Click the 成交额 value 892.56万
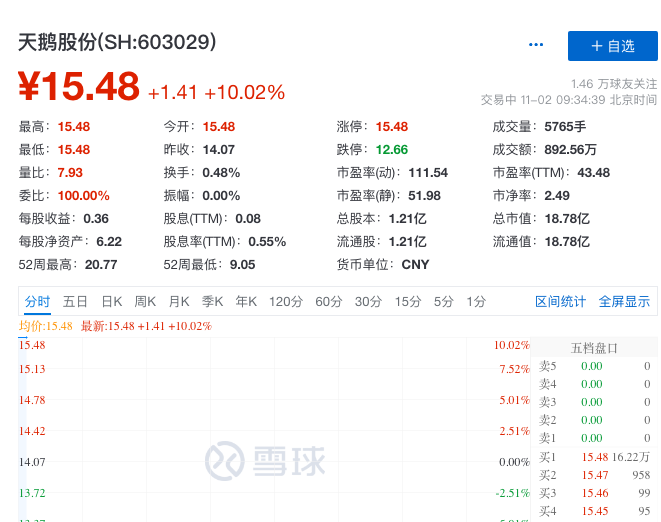 [x=570, y=150]
